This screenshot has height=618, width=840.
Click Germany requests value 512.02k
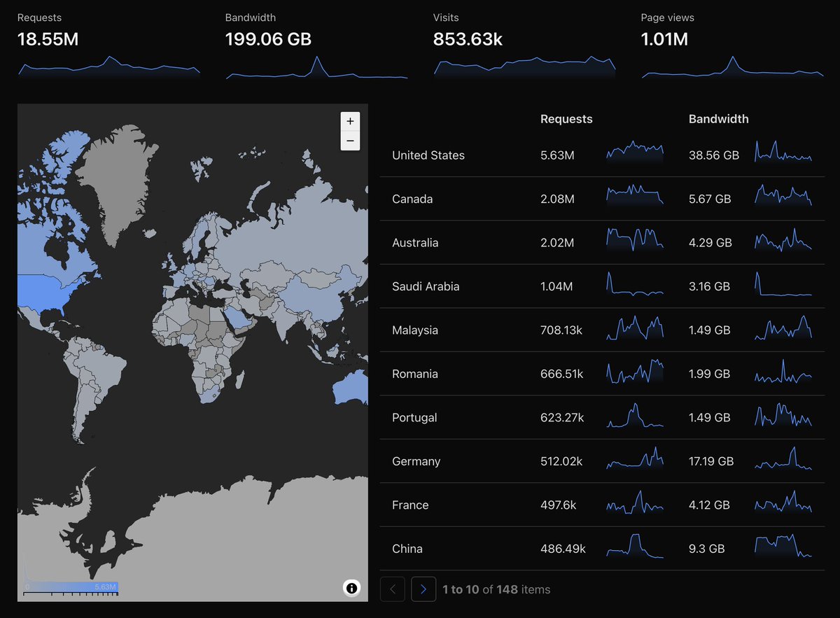coord(561,461)
